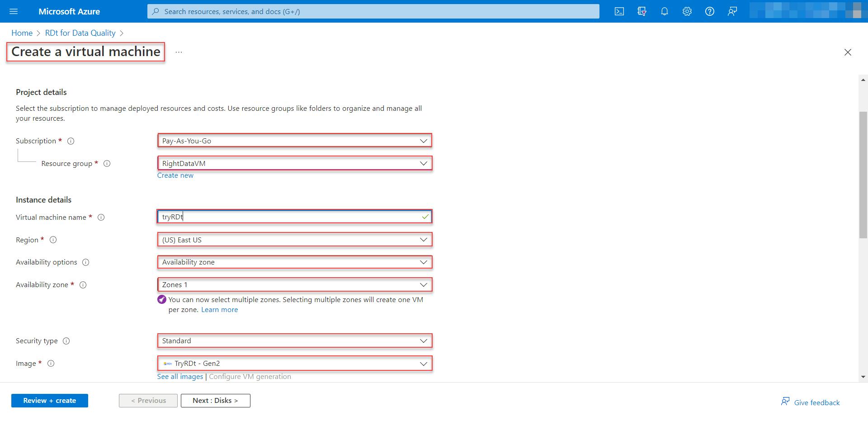Open RDt for Data Quality breadcrumb

(x=80, y=33)
